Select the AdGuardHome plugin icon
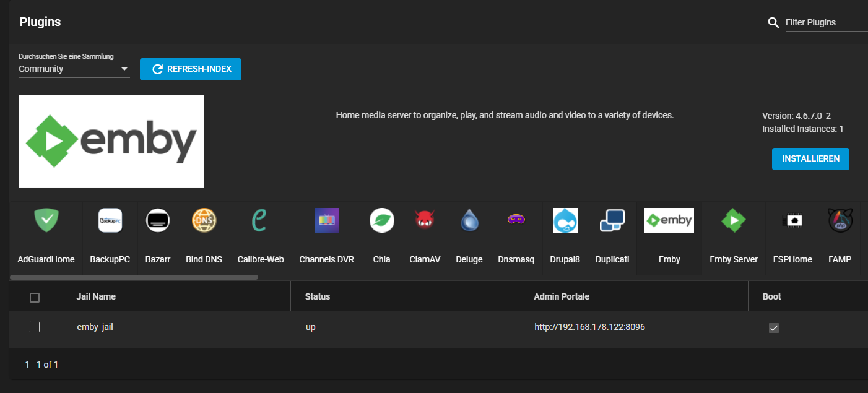The image size is (868, 393). pyautogui.click(x=46, y=220)
